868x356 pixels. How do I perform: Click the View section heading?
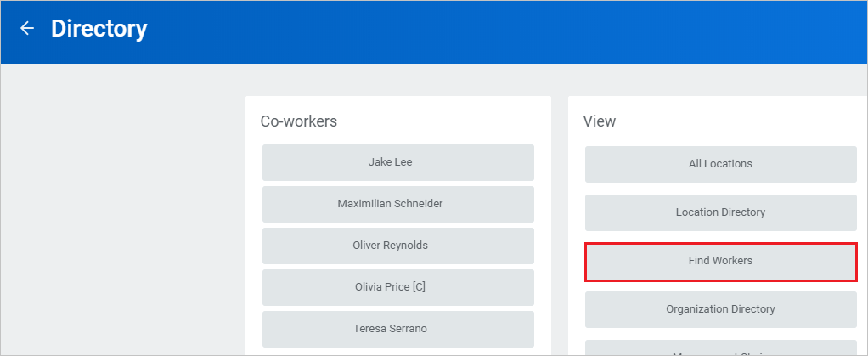click(599, 121)
